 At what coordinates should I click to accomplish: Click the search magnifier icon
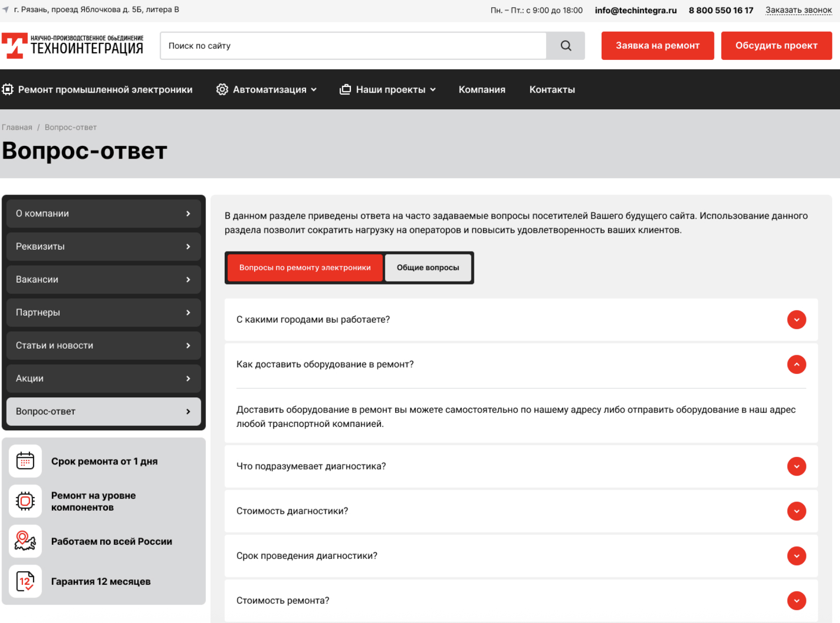(565, 46)
